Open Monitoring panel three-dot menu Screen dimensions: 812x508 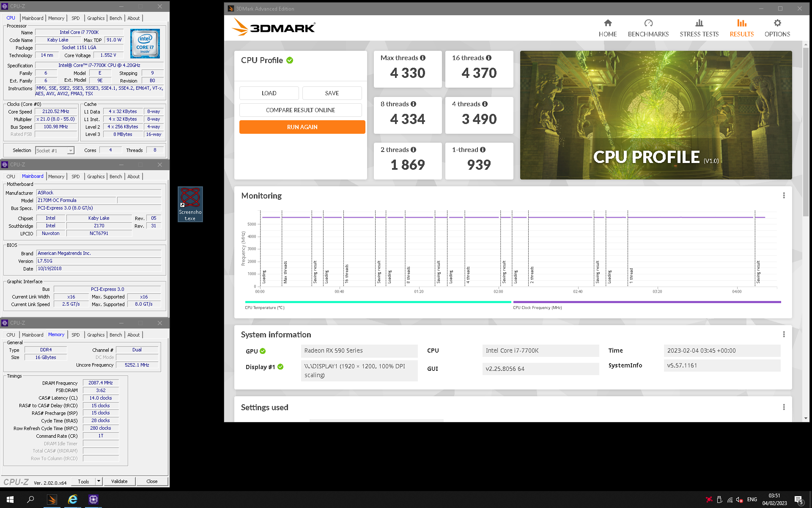pyautogui.click(x=784, y=196)
